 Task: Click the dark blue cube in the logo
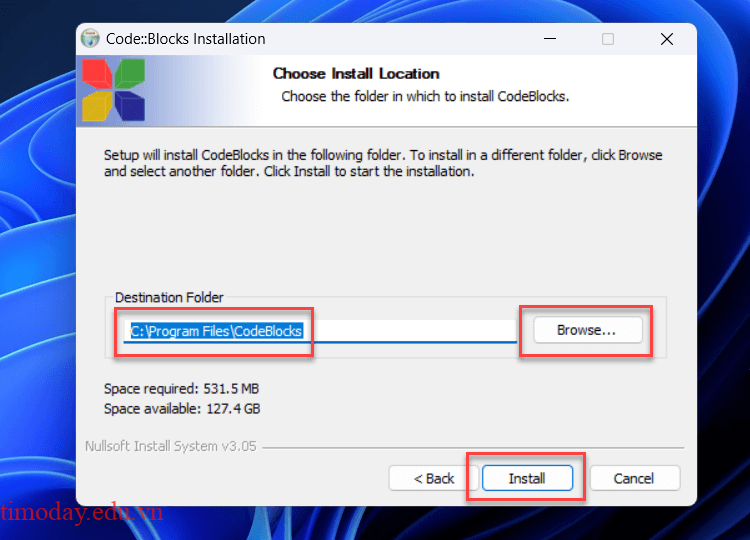coord(130,106)
